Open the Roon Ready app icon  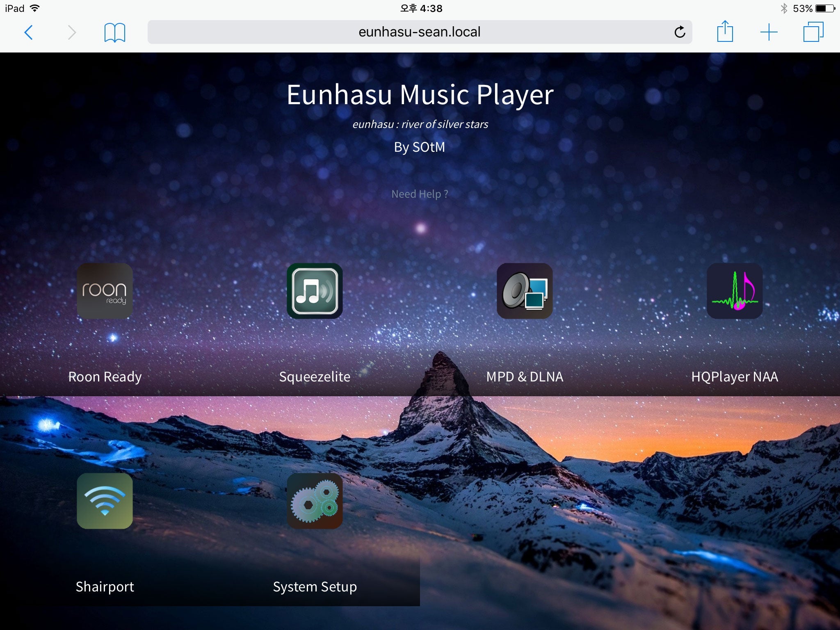(x=105, y=291)
